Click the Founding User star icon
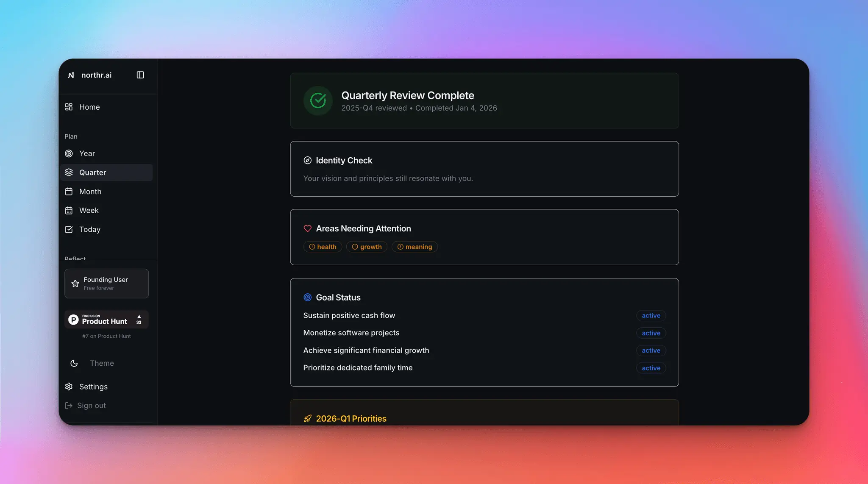Screen dimensions: 868x484 click(75, 284)
